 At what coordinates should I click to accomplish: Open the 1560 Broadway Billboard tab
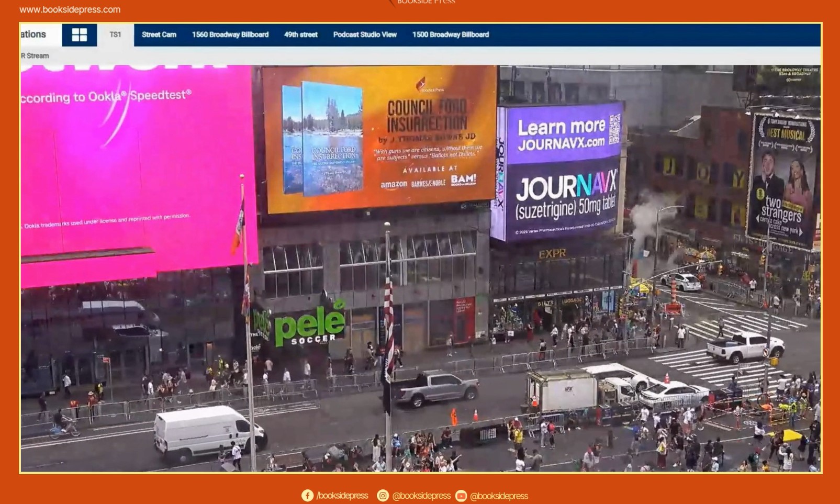click(230, 35)
